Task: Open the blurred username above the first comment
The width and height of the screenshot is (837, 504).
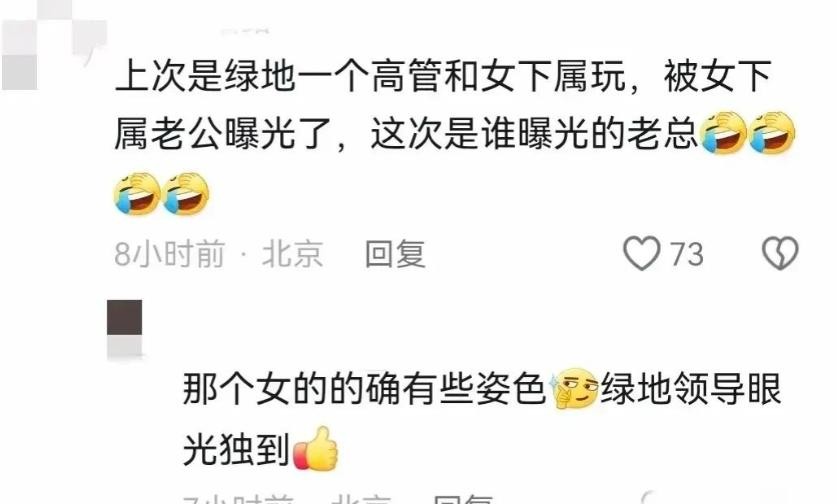Action: coord(246,31)
